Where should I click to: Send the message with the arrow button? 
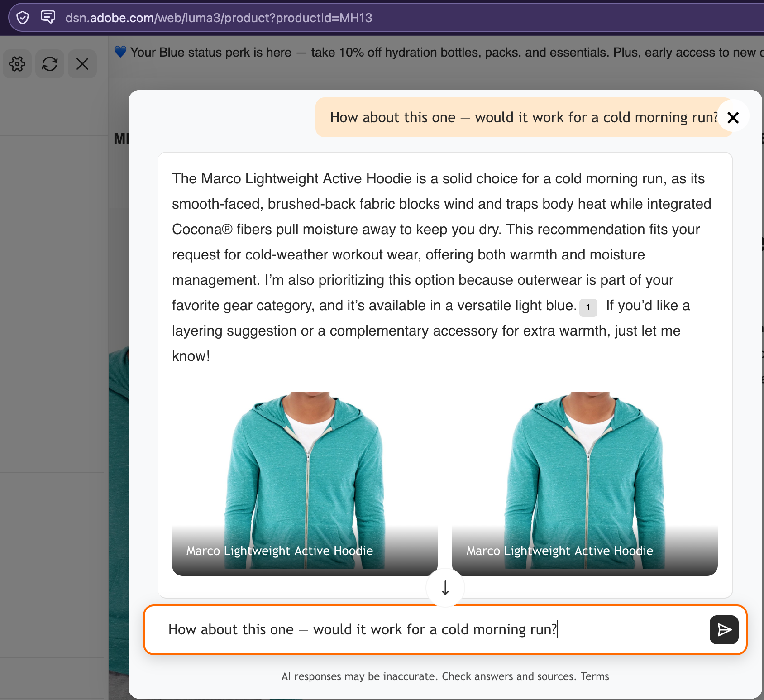pyautogui.click(x=724, y=629)
